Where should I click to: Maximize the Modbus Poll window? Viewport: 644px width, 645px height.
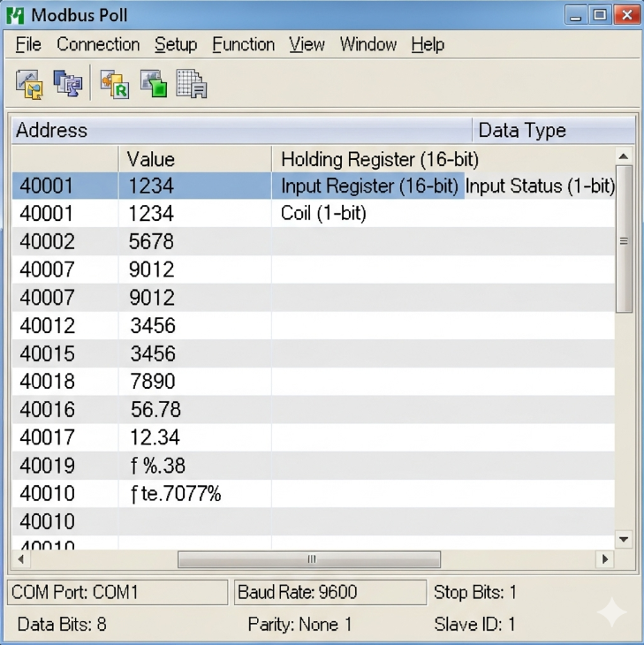(600, 15)
